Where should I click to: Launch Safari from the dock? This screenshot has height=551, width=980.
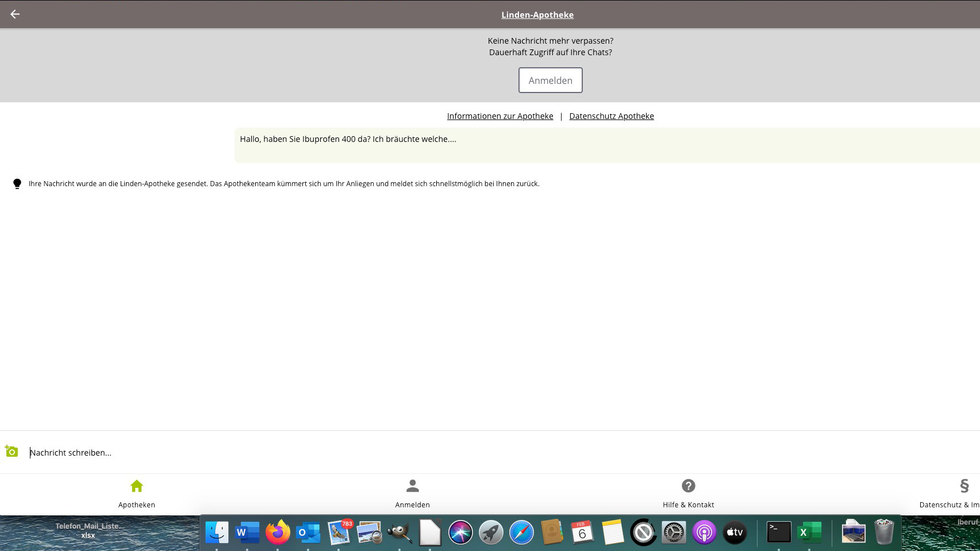click(x=521, y=533)
